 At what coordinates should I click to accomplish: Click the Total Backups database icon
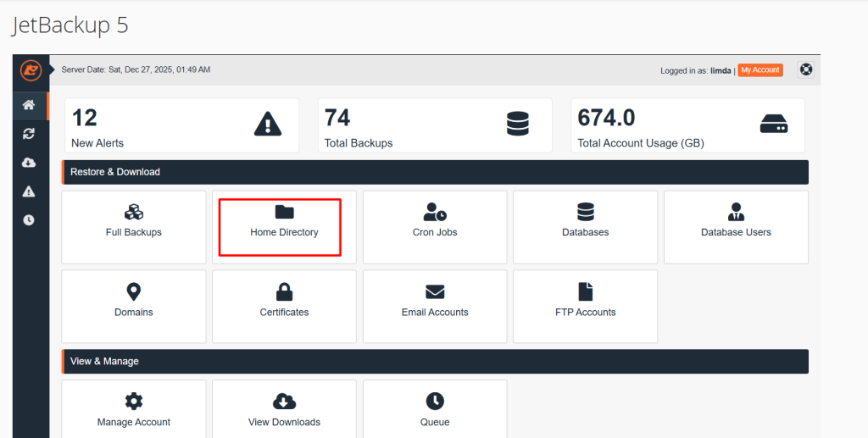[518, 124]
